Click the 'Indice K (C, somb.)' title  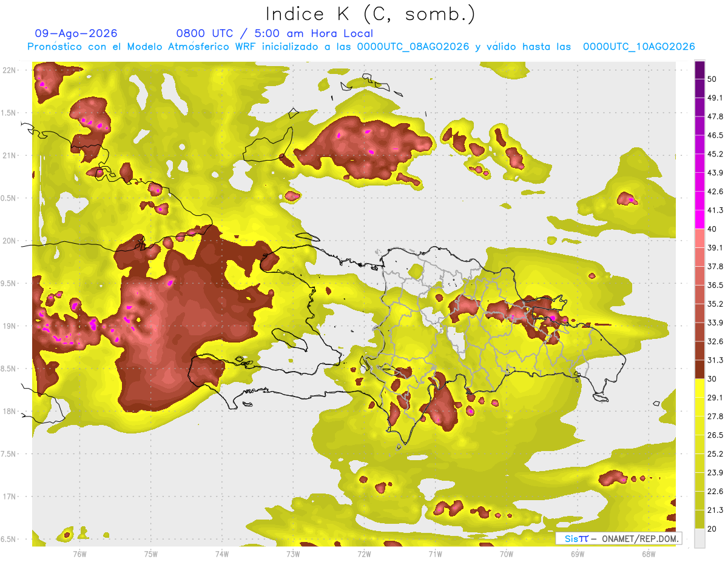click(370, 14)
